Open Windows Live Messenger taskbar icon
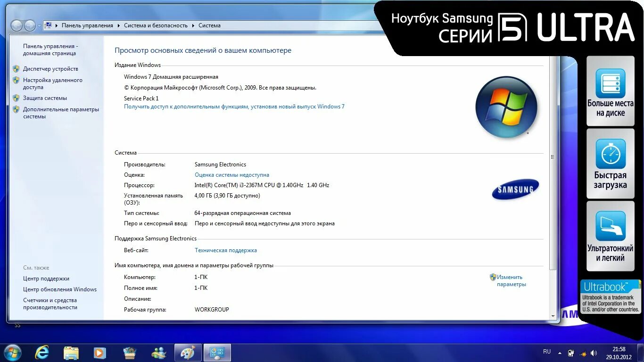644x362 pixels. pyautogui.click(x=159, y=353)
